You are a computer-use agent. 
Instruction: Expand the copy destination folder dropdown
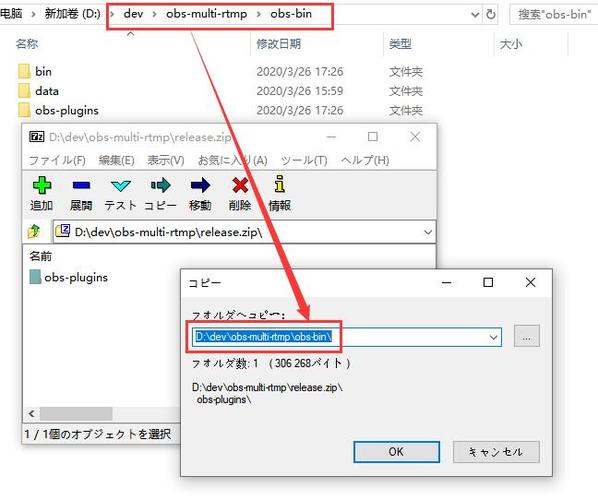[x=494, y=337]
